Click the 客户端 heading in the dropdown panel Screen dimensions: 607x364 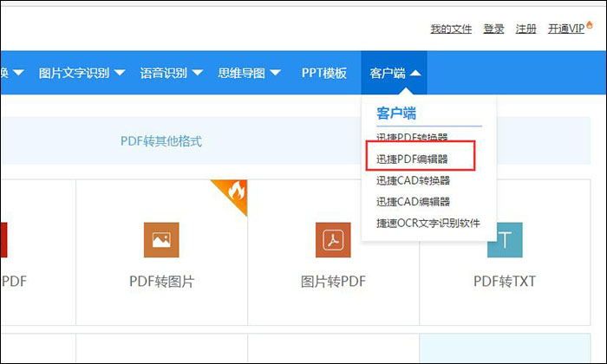[x=396, y=114]
